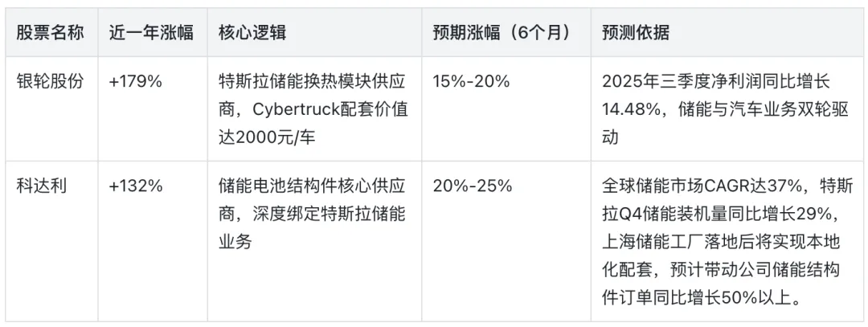868x327 pixels.
Task: Click the +179% gain value
Action: (136, 82)
